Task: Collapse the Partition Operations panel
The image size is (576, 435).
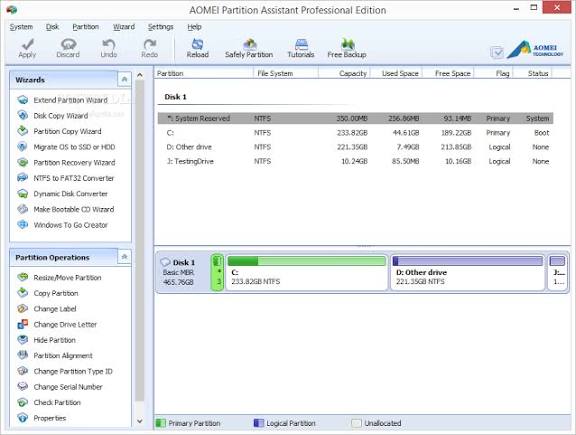Action: [x=124, y=257]
